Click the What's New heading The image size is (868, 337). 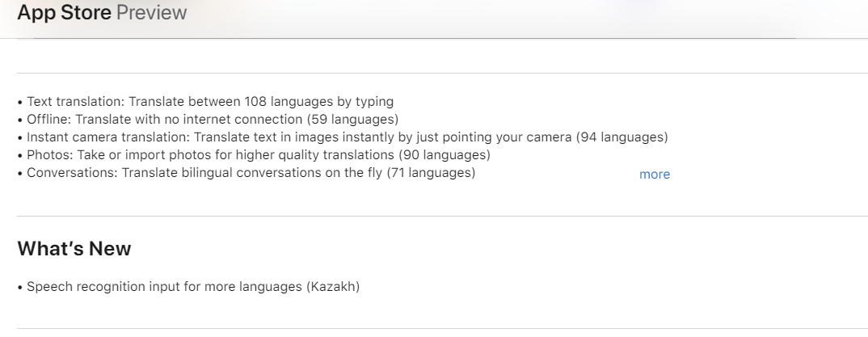(74, 249)
